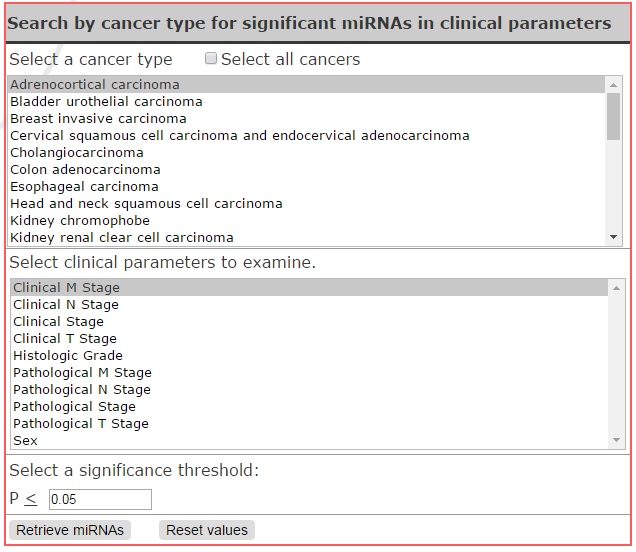Choose Cholangiocarcinoma from the cancer list
Viewport: 636px width, 552px height.
click(306, 152)
